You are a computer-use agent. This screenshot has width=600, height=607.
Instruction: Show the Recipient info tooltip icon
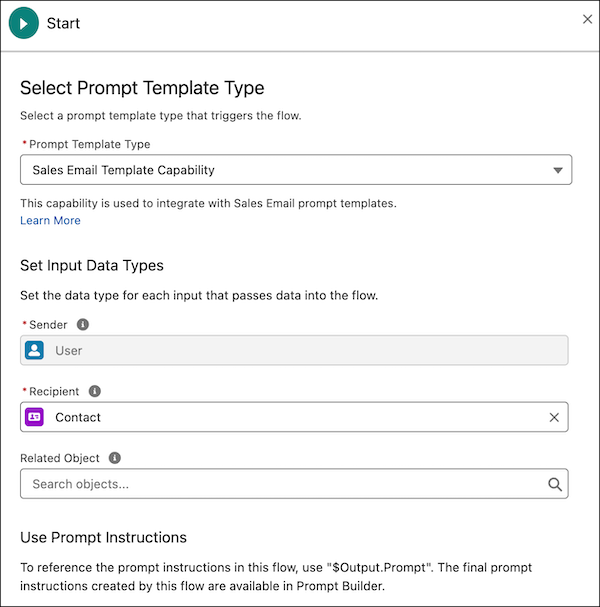(x=95, y=391)
